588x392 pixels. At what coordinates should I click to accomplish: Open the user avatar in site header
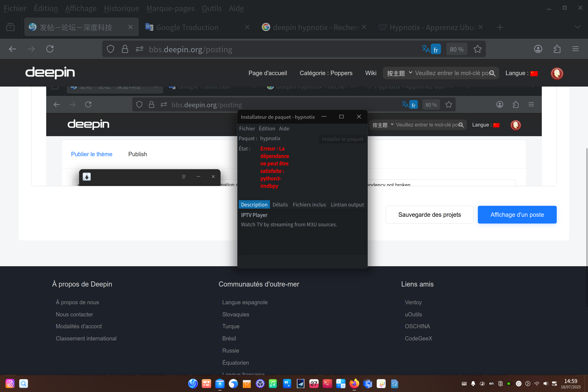tap(557, 73)
